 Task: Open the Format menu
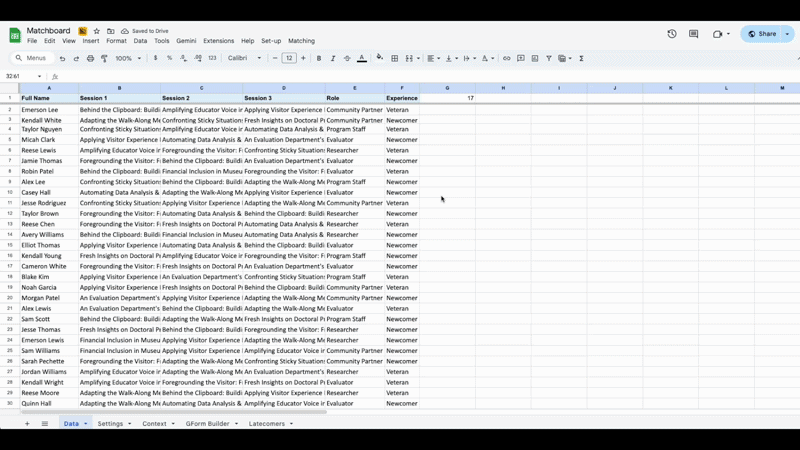[116, 41]
